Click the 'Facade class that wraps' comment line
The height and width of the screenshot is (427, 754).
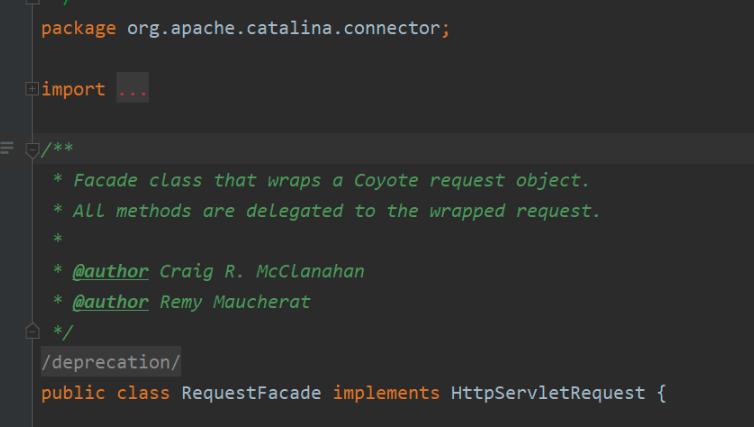click(x=330, y=180)
